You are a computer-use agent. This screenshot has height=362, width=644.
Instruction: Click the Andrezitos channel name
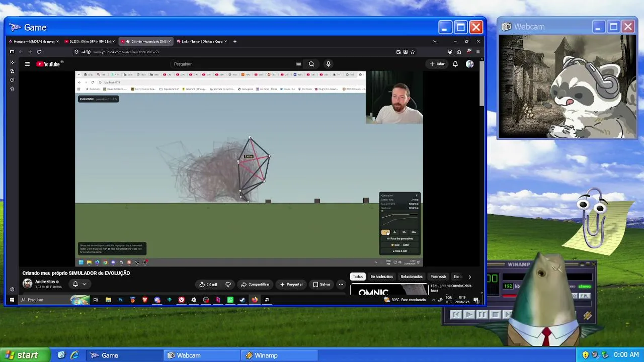tap(46, 282)
